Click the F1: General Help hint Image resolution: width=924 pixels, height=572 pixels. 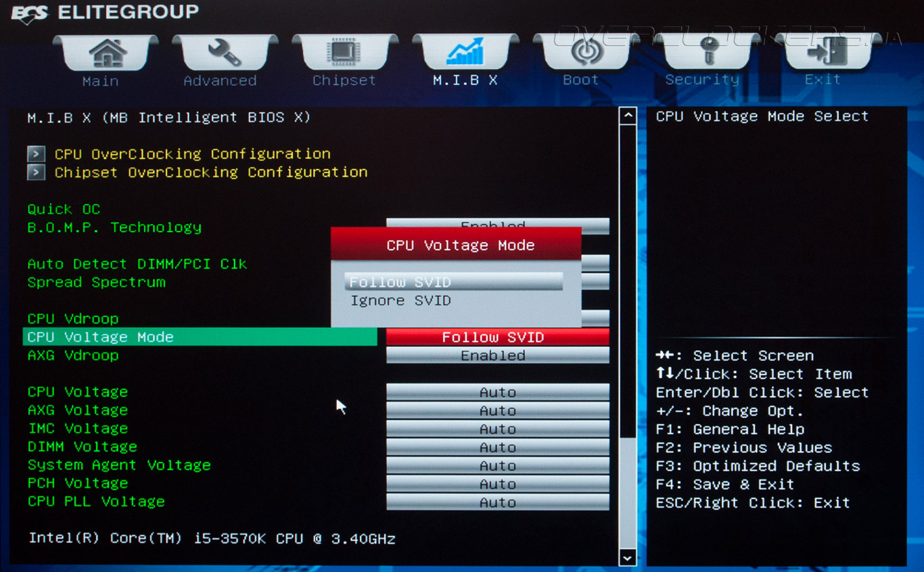click(x=731, y=429)
